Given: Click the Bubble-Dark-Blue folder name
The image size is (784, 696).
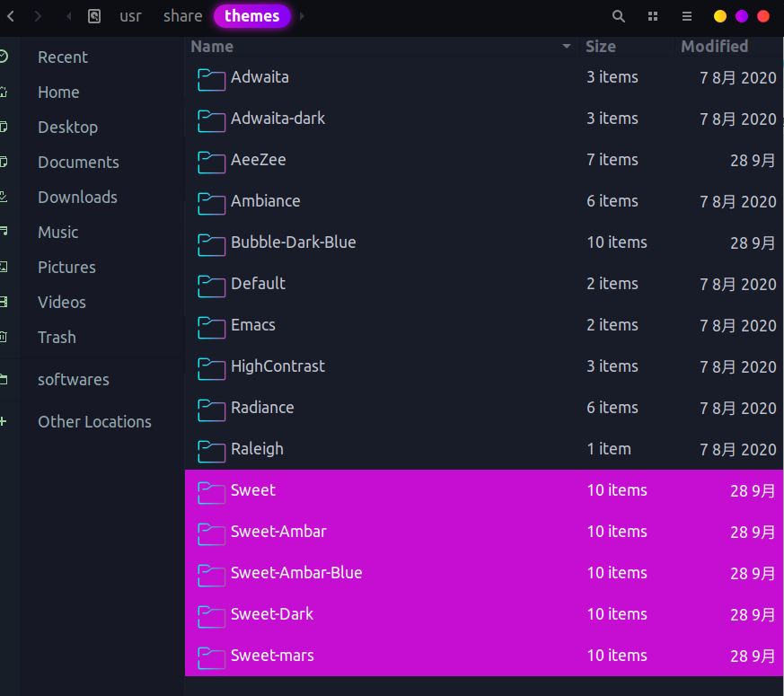Looking at the screenshot, I should tap(293, 242).
